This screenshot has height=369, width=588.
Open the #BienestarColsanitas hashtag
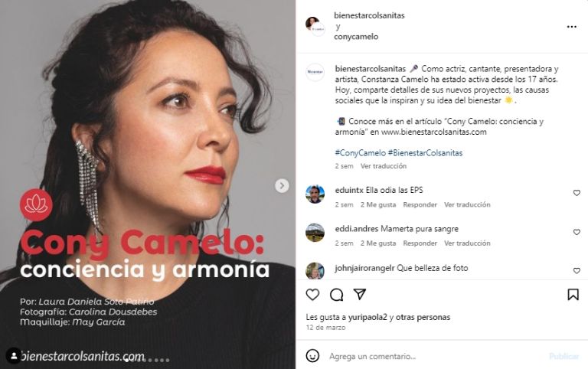coord(425,153)
